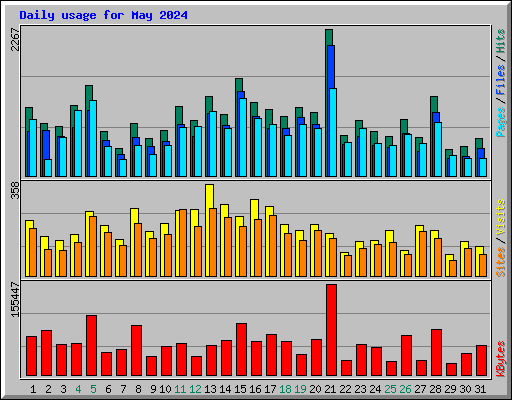Click the yellow Visits legend label
Viewport: 512px width, 400px height.
[x=501, y=218]
